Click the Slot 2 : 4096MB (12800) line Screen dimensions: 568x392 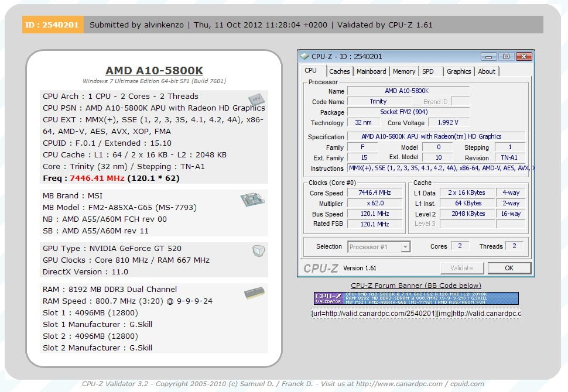point(90,336)
